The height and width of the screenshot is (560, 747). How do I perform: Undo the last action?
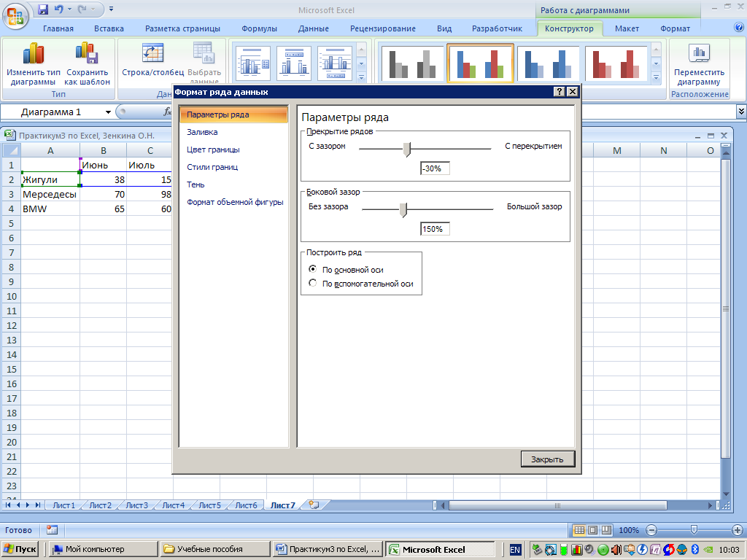pos(58,9)
